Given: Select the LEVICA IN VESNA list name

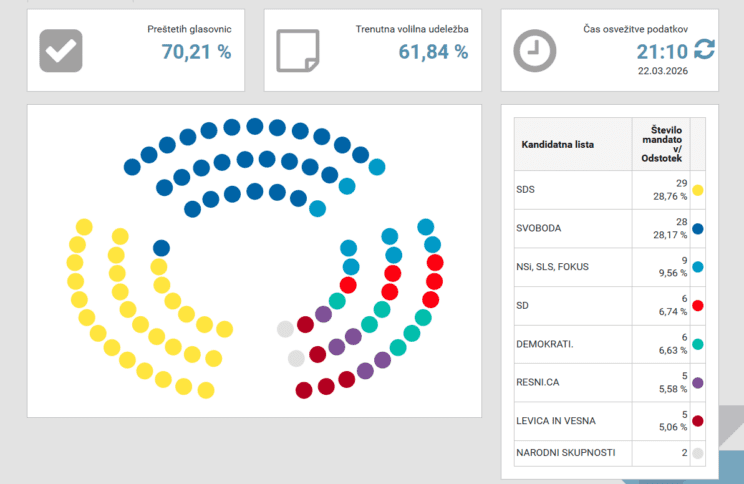Looking at the screenshot, I should click(x=556, y=421).
